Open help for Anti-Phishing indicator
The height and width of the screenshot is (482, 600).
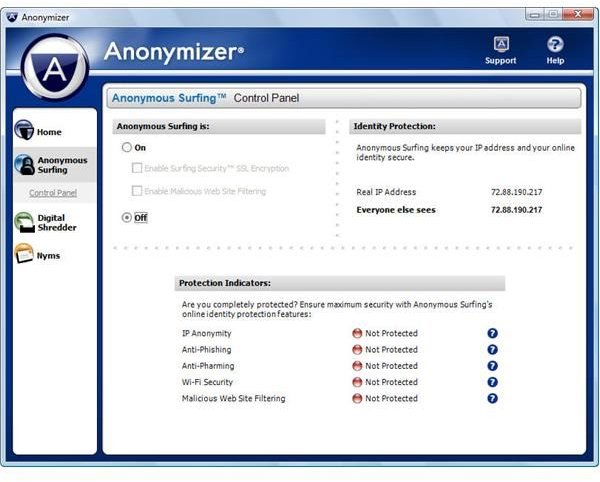click(492, 350)
